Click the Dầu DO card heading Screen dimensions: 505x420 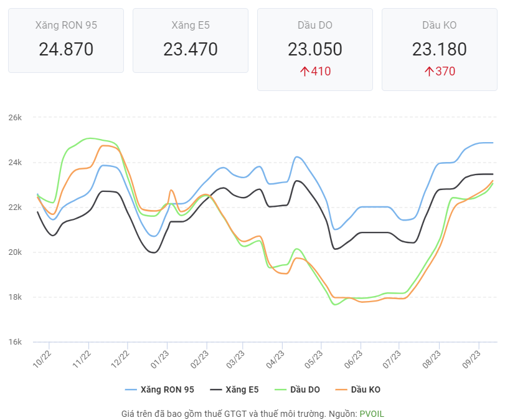[x=315, y=25]
